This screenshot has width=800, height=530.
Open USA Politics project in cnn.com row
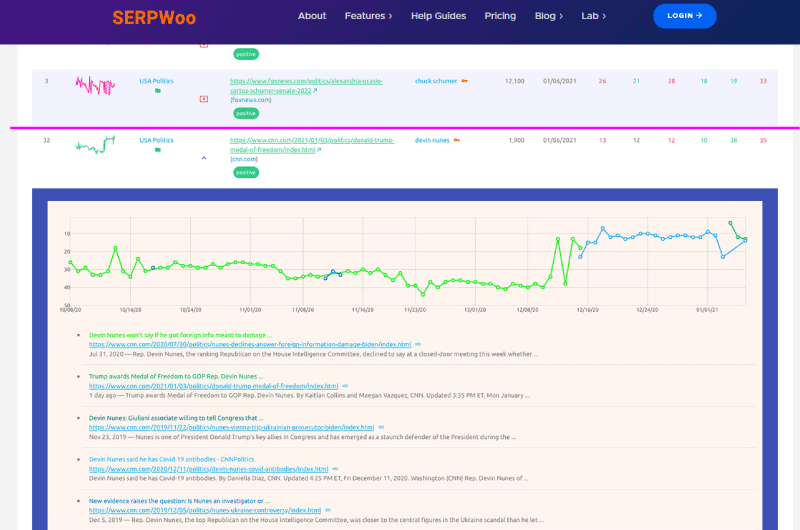pyautogui.click(x=156, y=140)
